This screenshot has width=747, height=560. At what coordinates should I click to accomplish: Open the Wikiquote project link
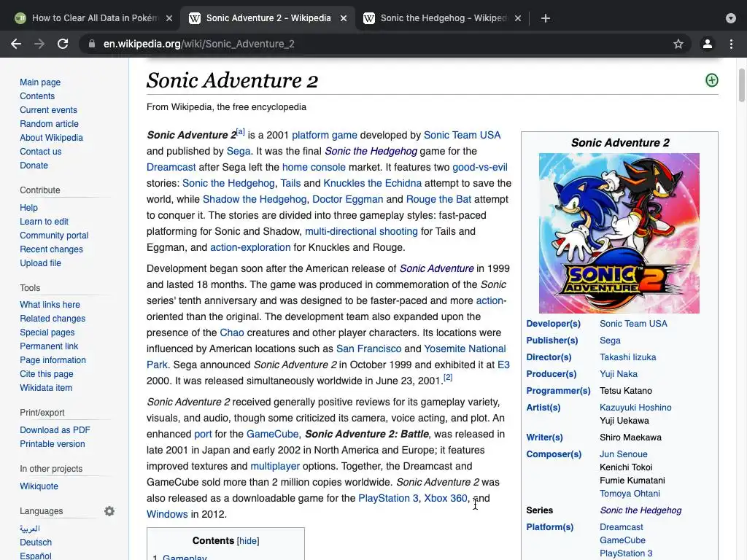pos(39,486)
